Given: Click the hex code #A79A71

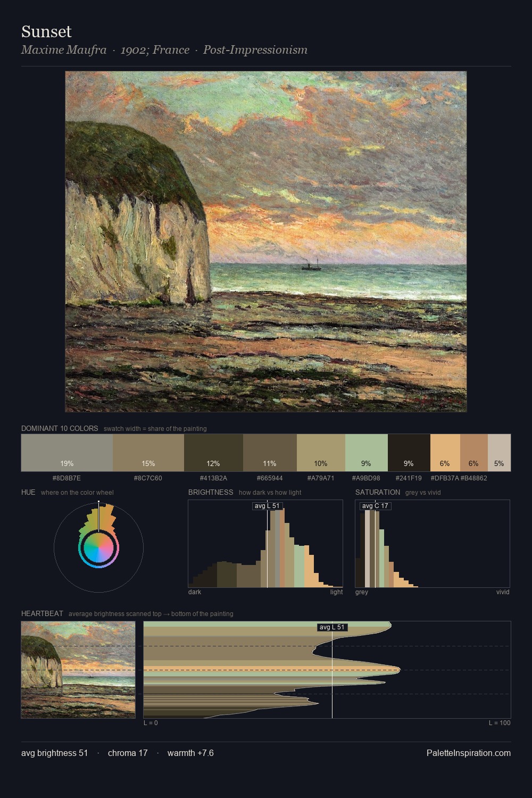Looking at the screenshot, I should point(321,478).
